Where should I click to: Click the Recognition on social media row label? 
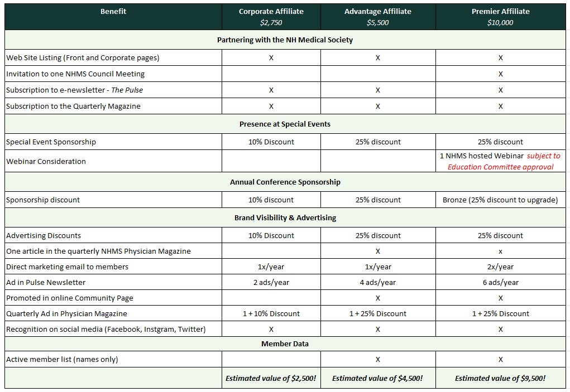[106, 329]
